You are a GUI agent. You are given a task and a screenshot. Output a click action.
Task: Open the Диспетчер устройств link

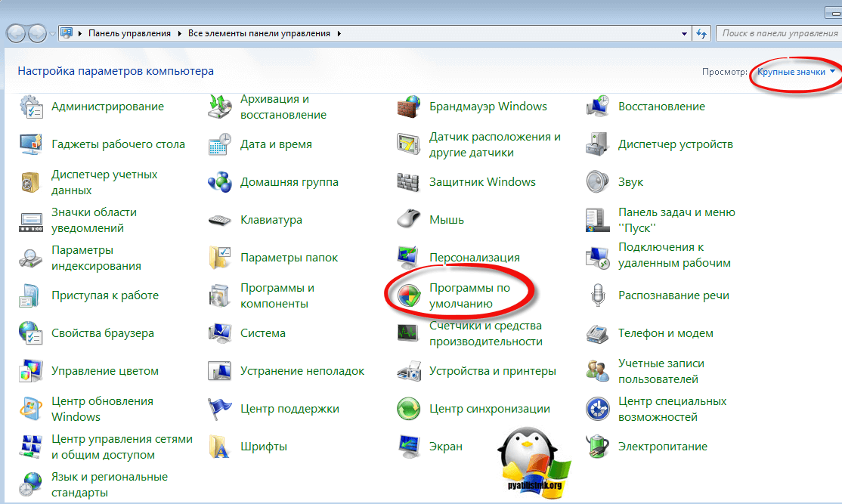(675, 144)
